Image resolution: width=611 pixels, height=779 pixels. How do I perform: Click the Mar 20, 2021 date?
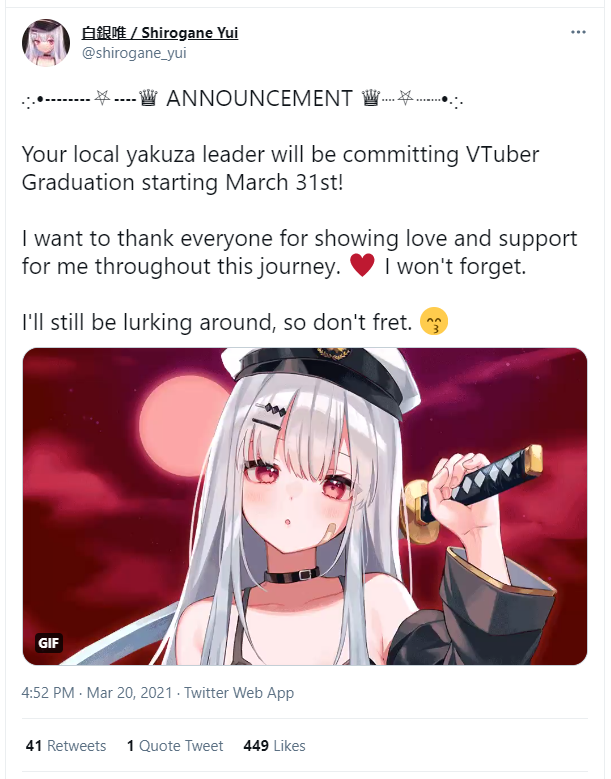(x=130, y=693)
